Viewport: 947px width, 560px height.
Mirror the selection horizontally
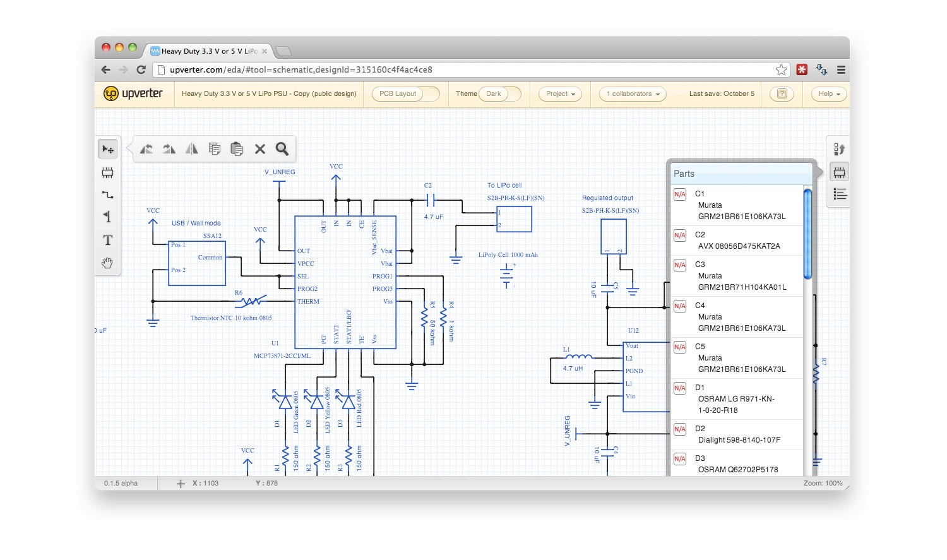click(192, 149)
